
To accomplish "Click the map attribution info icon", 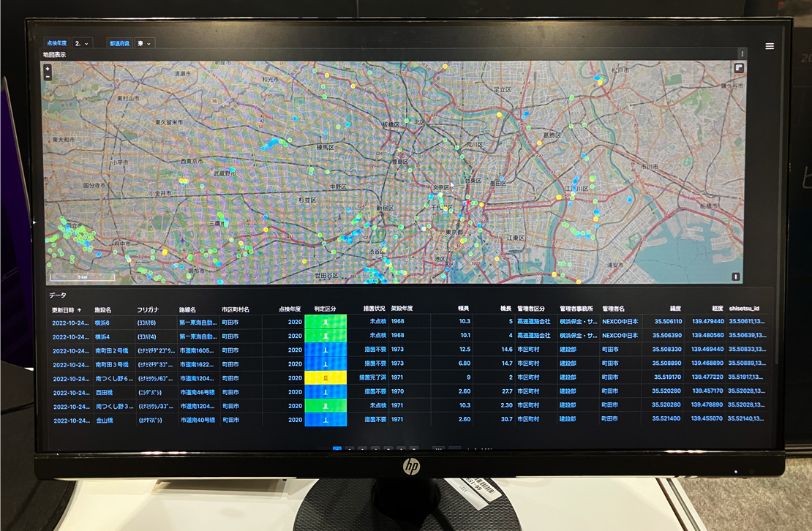I will click(x=737, y=276).
